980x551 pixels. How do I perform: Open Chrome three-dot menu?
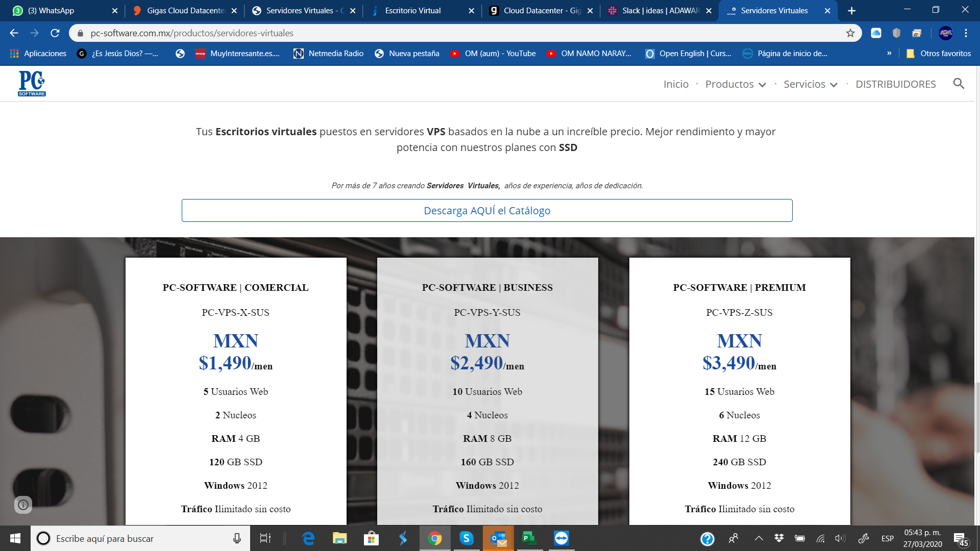tap(966, 33)
